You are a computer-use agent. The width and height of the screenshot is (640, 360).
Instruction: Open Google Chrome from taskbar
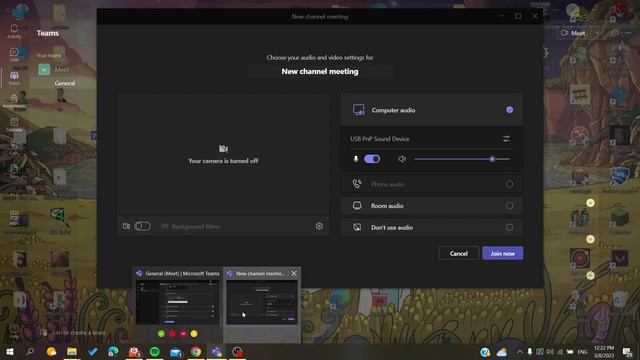click(196, 351)
